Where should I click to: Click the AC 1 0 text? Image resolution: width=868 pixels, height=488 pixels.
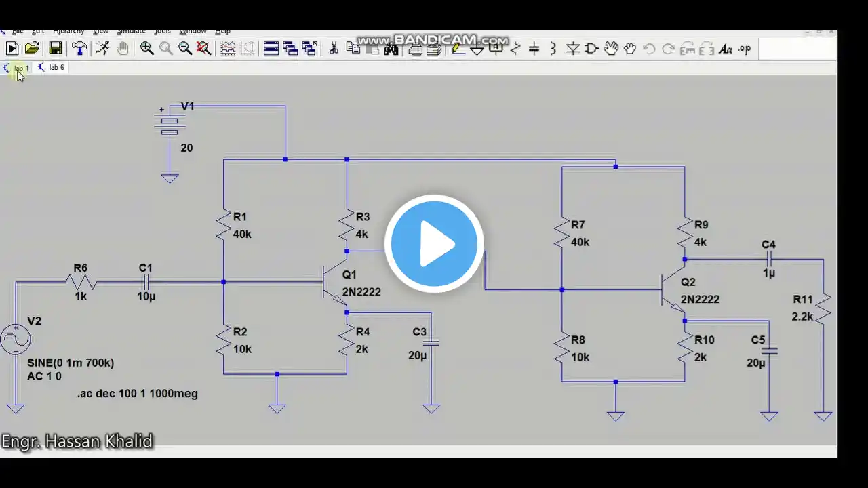[x=44, y=376]
